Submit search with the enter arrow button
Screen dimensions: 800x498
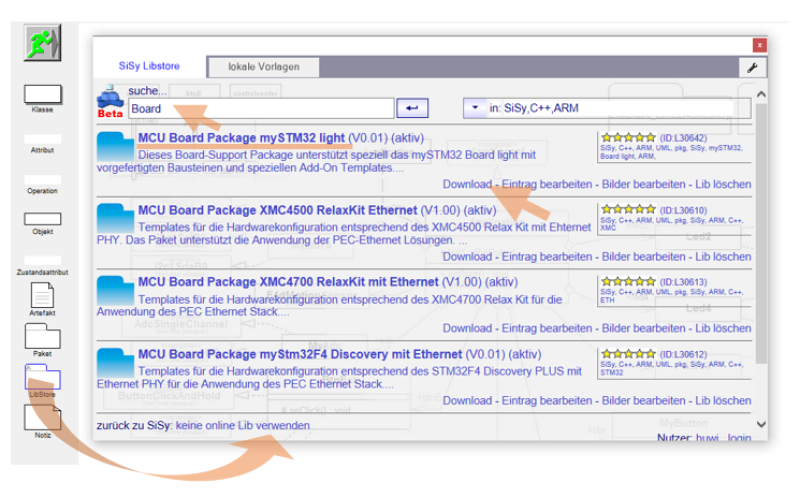(x=412, y=108)
